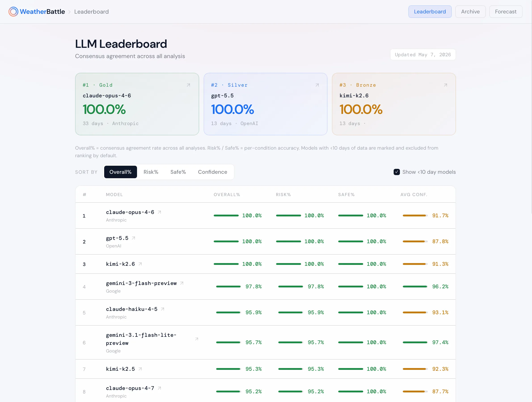Screen dimensions: 532x402
Task: Click the WeatherBattle logo icon
Action: point(13,12)
